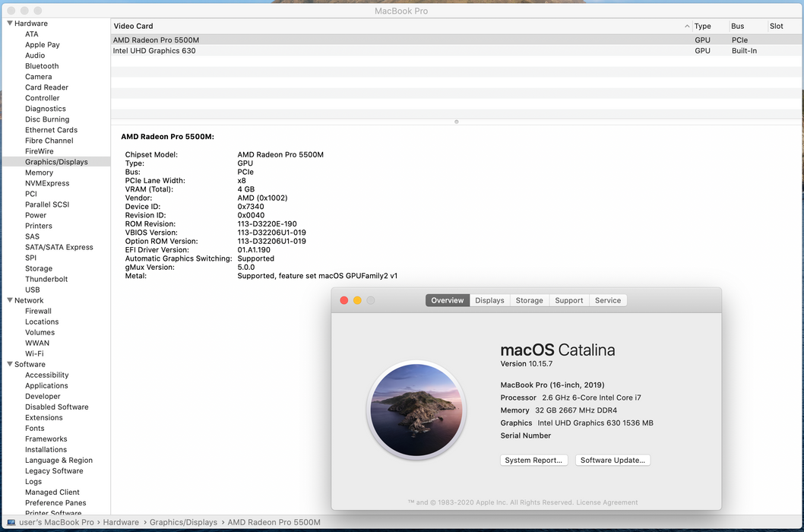
Task: Select Parallel SCSI in the sidebar
Action: 47,204
